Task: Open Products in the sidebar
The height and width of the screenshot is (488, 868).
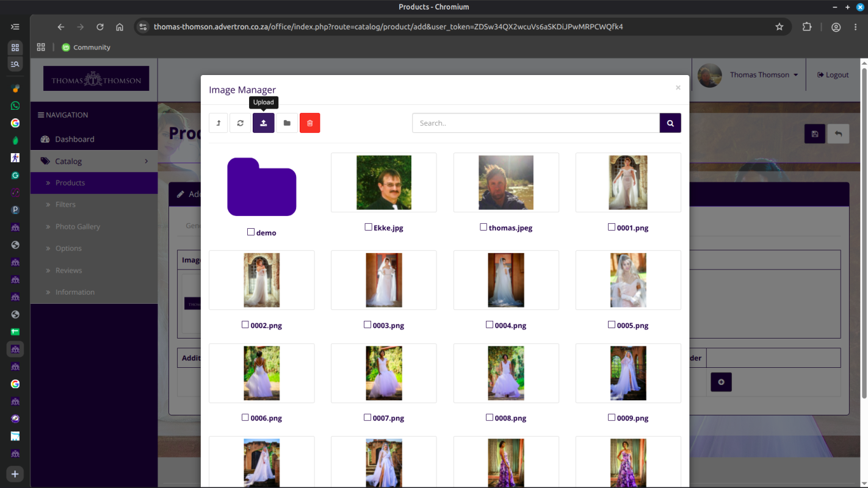Action: click(x=94, y=183)
